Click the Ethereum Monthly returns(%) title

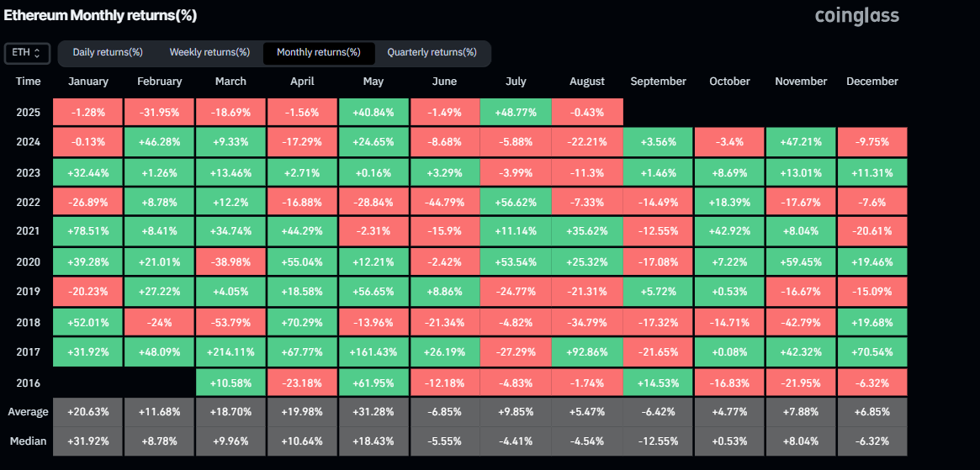[101, 16]
